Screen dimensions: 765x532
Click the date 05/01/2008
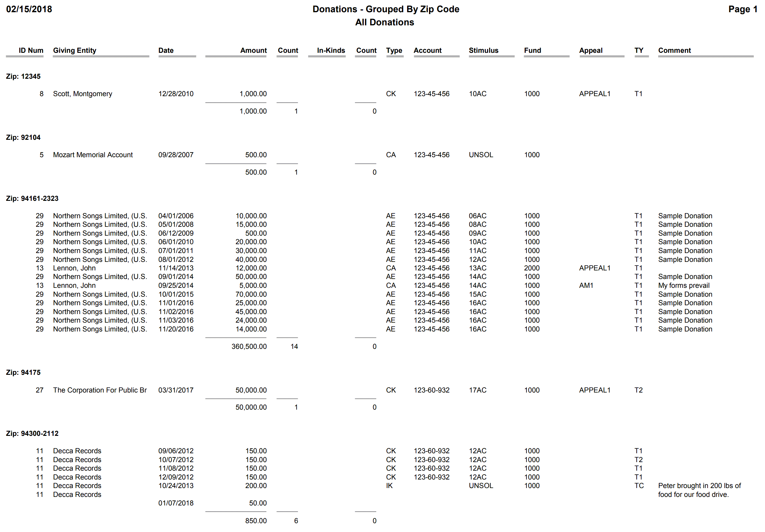click(x=176, y=225)
